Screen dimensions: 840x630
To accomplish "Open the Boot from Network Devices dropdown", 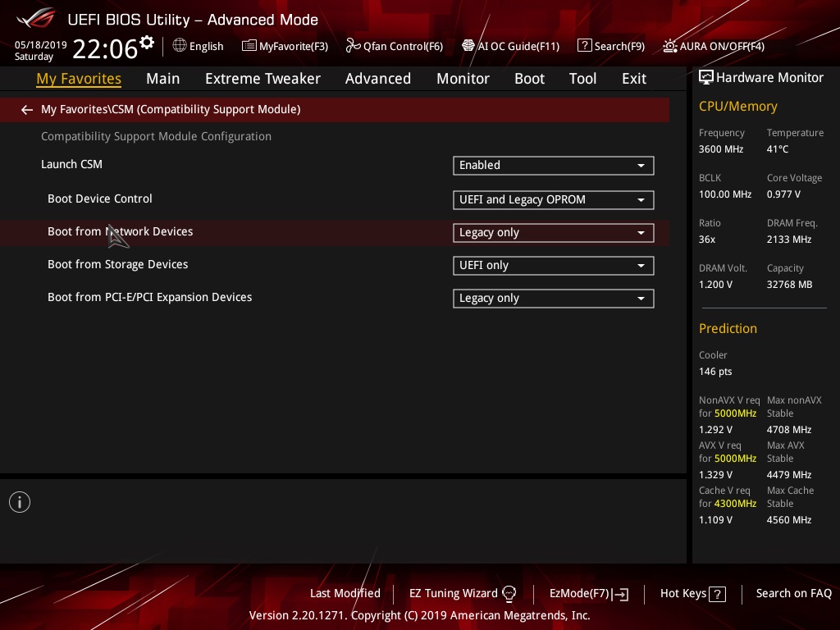I will 554,233.
